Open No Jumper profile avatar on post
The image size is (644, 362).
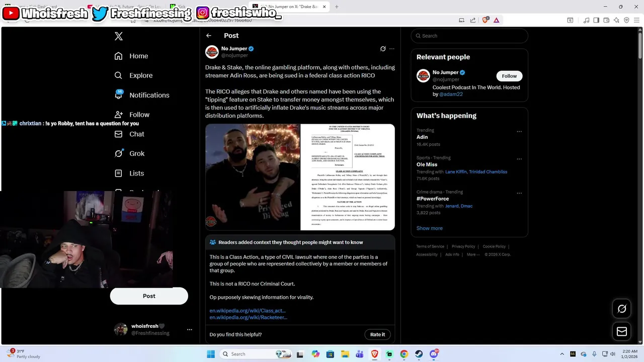click(x=212, y=52)
